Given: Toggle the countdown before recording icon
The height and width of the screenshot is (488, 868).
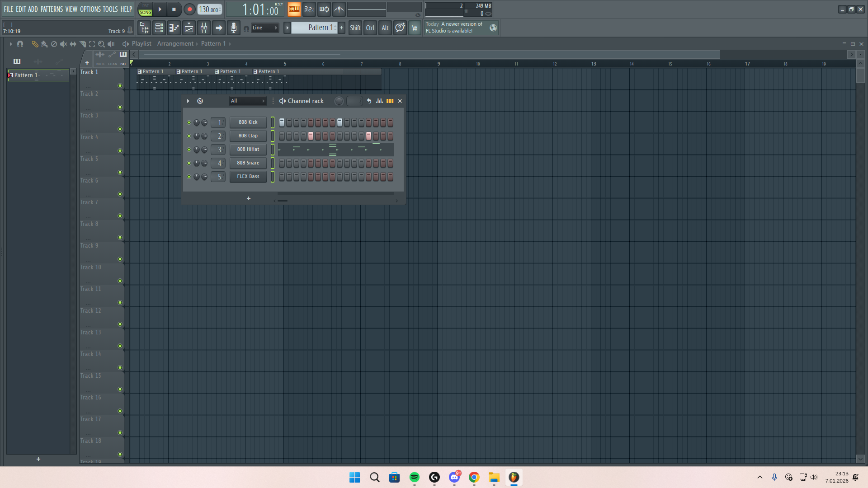Looking at the screenshot, I should tap(309, 9).
